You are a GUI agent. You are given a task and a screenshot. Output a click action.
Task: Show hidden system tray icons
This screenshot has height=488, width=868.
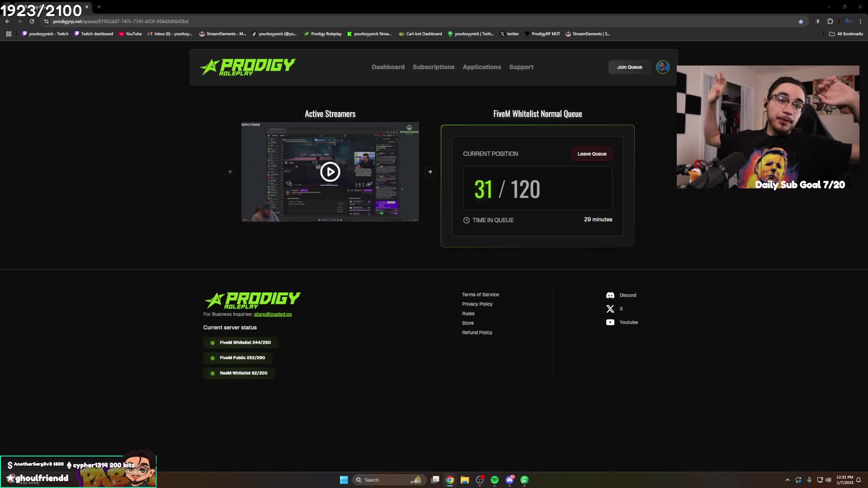coord(788,480)
